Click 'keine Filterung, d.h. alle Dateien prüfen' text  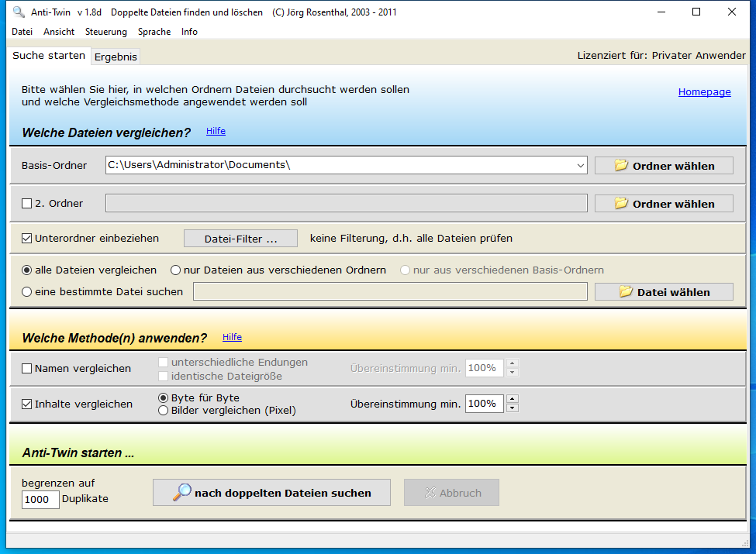411,239
